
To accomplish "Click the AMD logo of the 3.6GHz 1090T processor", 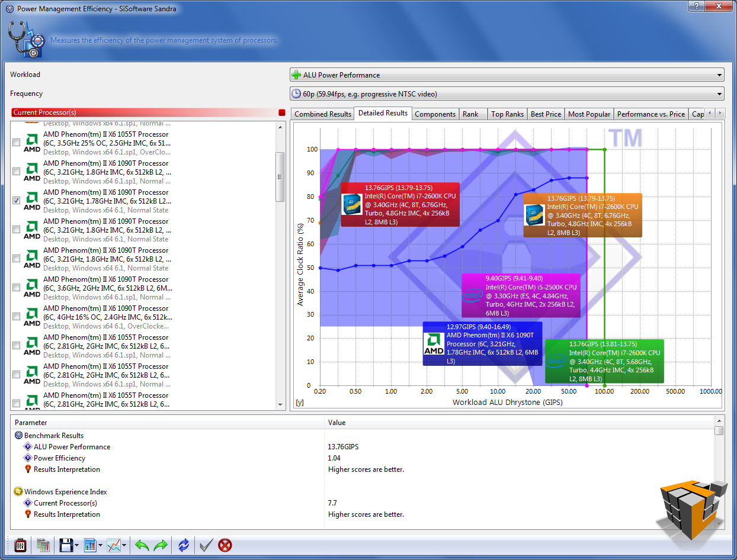I will pyautogui.click(x=32, y=288).
